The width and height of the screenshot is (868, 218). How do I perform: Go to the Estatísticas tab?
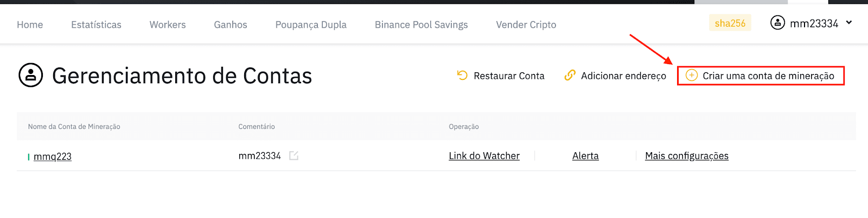coord(96,24)
